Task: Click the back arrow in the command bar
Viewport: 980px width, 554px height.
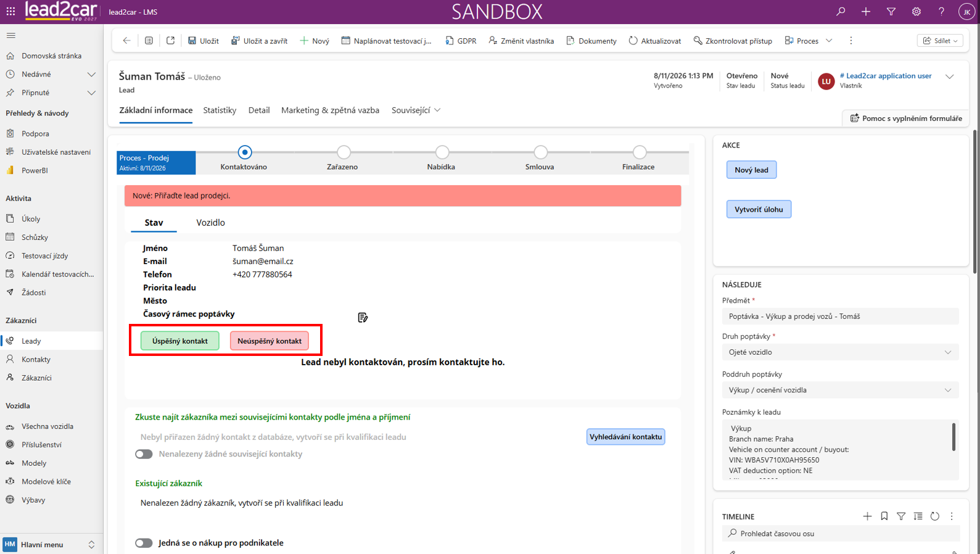Action: tap(126, 41)
